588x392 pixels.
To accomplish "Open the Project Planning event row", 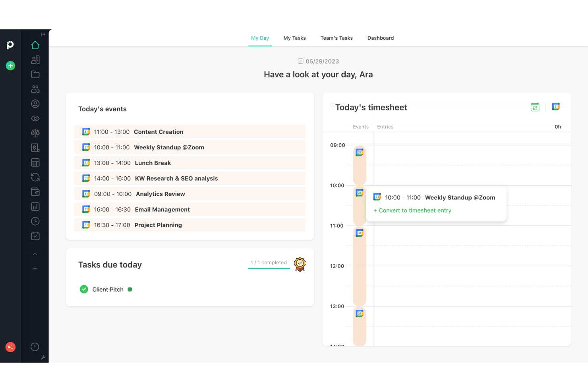I will coord(190,225).
